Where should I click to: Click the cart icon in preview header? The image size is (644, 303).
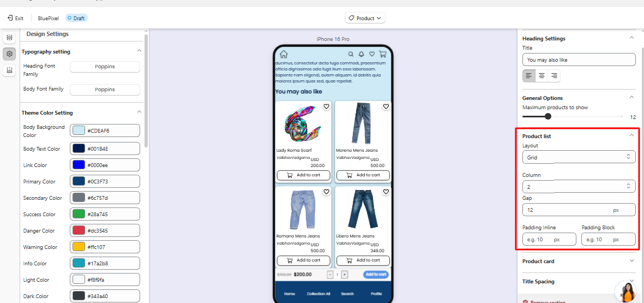coord(383,54)
